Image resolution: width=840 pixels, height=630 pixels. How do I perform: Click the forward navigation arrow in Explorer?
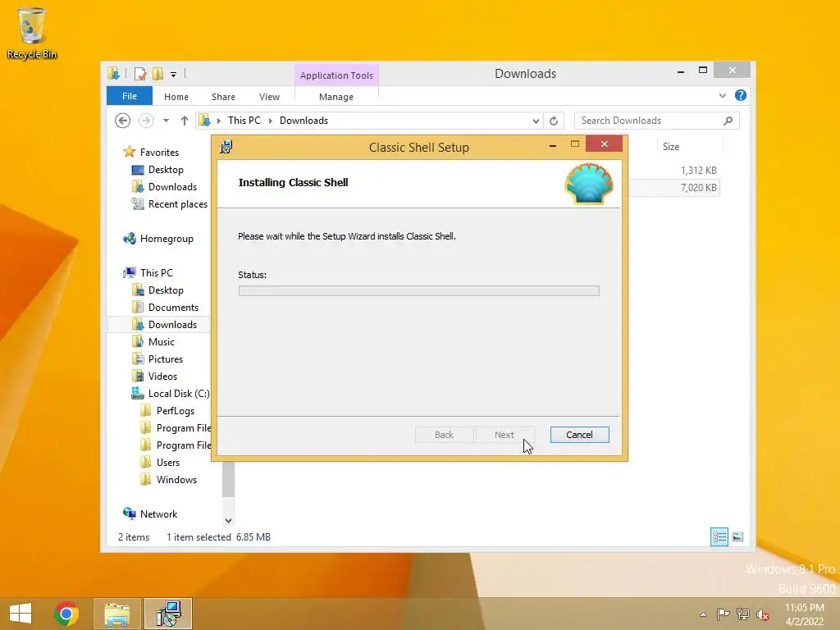[146, 121]
